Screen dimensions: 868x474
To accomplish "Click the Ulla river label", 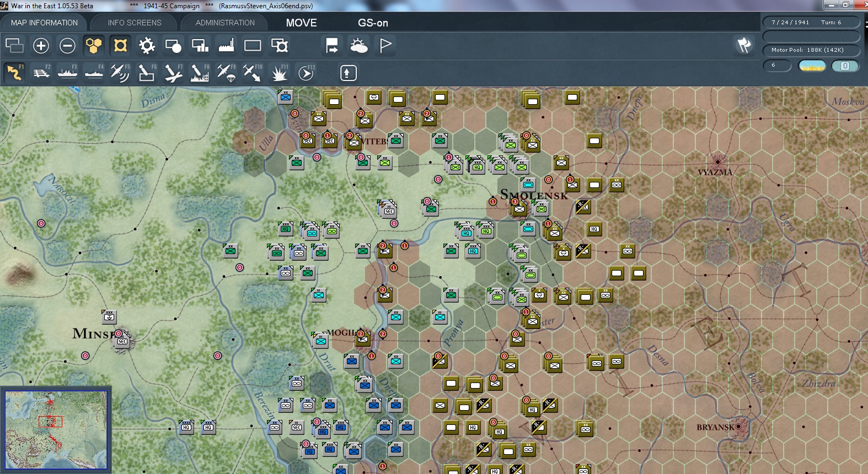I will tap(266, 143).
